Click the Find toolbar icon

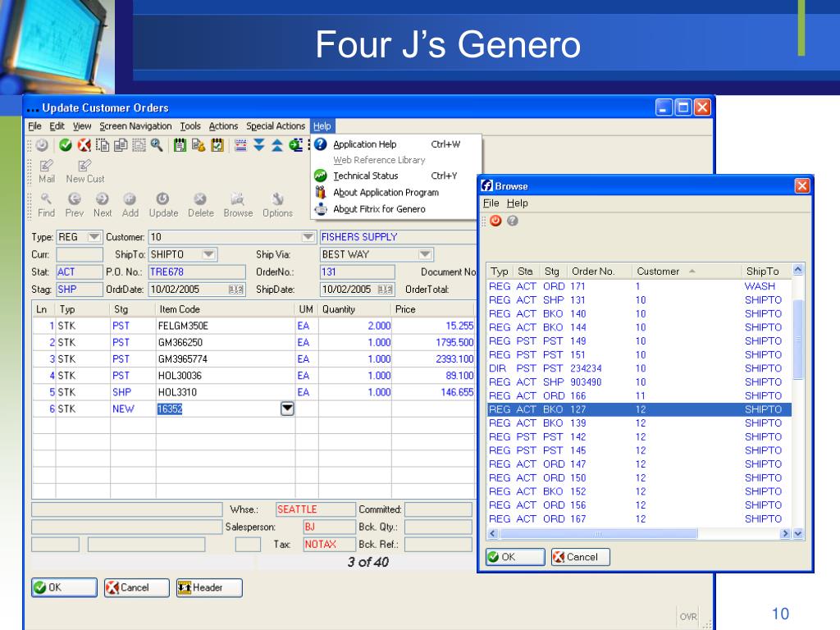pyautogui.click(x=46, y=205)
